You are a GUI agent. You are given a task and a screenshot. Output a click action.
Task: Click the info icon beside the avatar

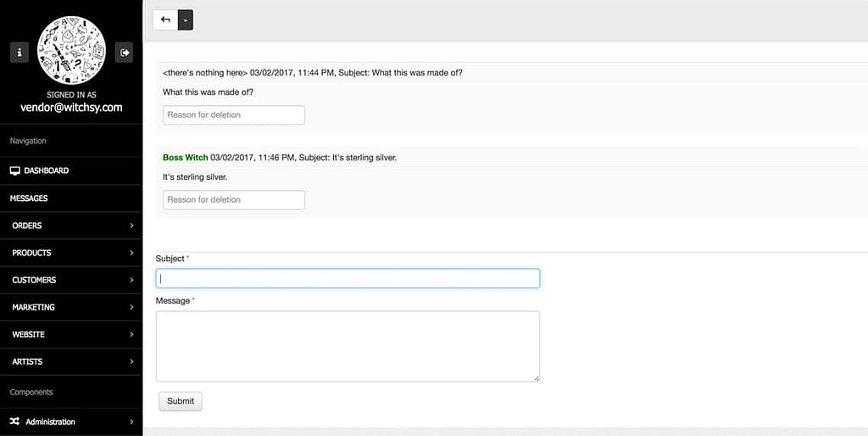coord(19,53)
